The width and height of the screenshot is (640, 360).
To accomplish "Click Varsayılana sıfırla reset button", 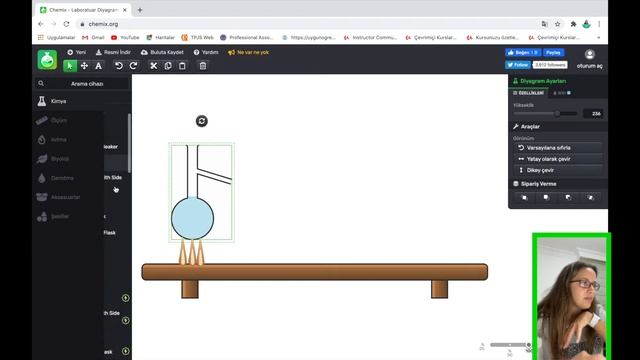I will [x=558, y=148].
